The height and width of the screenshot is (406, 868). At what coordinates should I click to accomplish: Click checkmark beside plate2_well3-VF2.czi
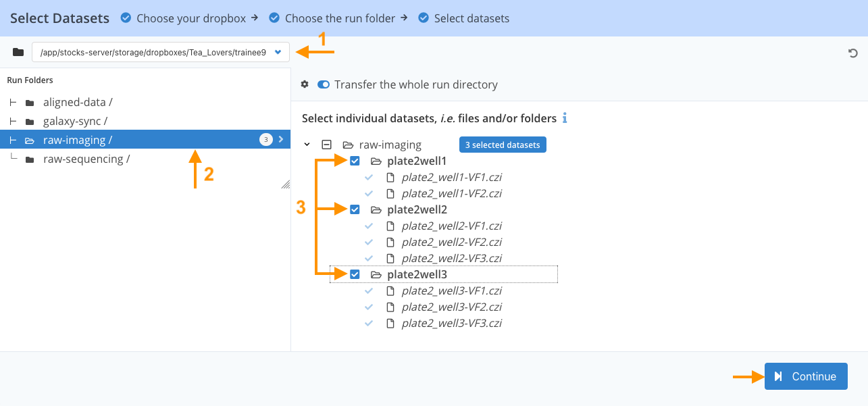click(369, 307)
